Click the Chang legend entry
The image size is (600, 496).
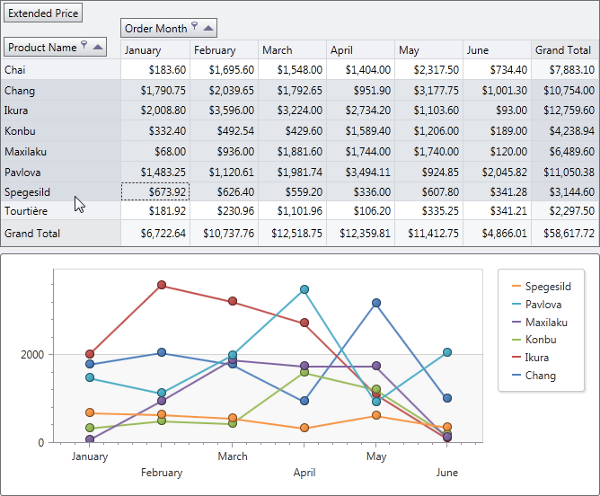(540, 376)
